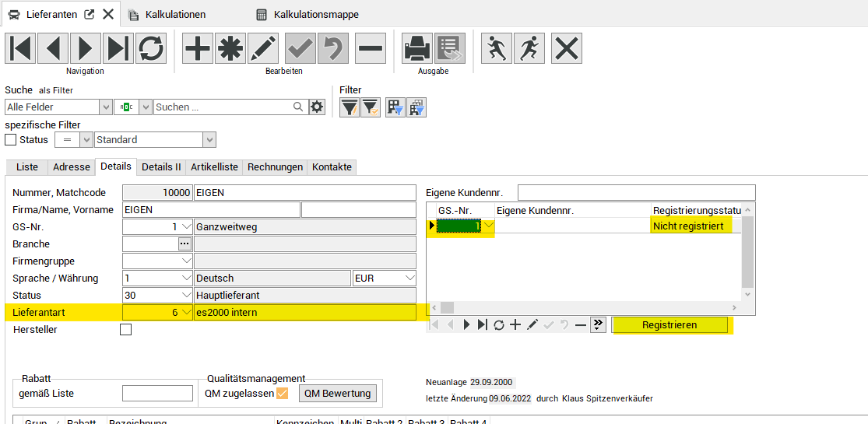
Task: Delete the grid row with the small minus icon
Action: tap(581, 325)
